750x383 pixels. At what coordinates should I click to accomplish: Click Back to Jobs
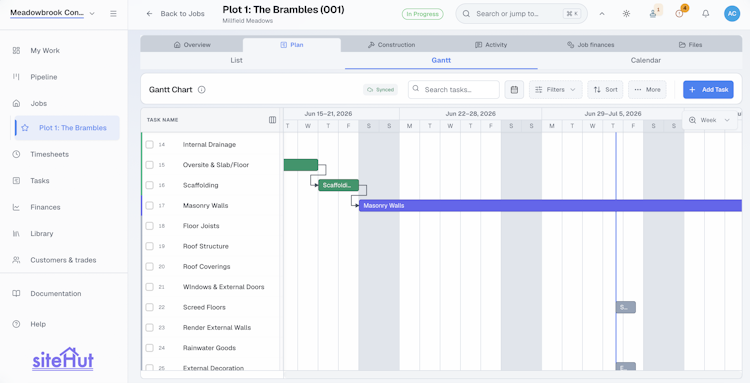click(176, 14)
